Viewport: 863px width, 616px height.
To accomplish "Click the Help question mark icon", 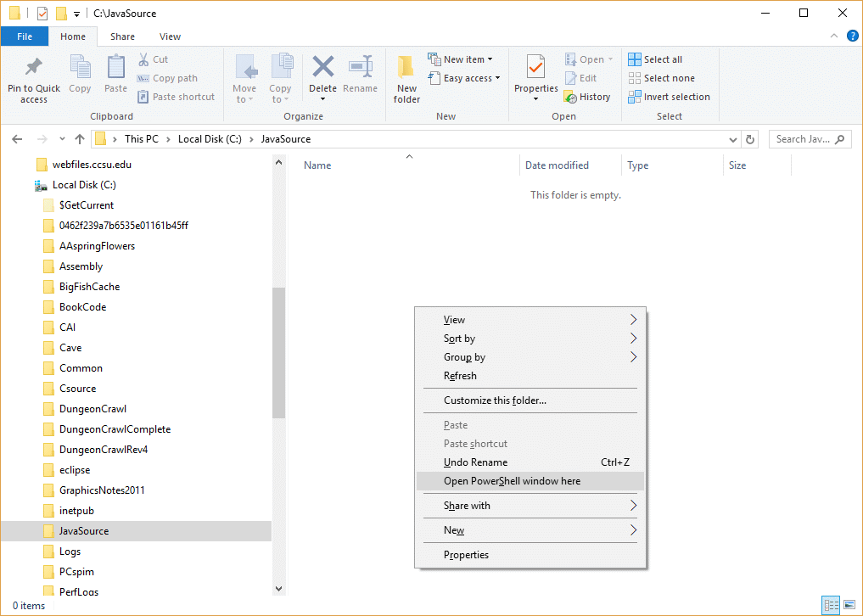I will 852,36.
